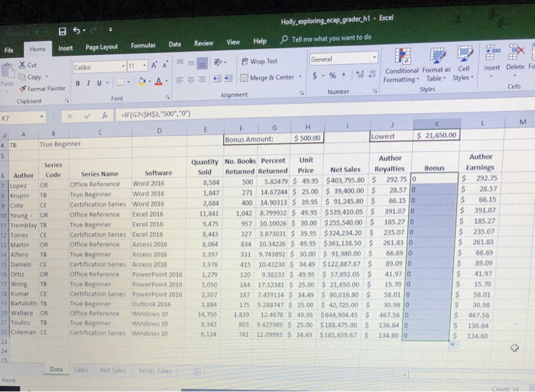The image size is (535, 392).
Task: Click the Insert cells button
Action: (x=491, y=60)
